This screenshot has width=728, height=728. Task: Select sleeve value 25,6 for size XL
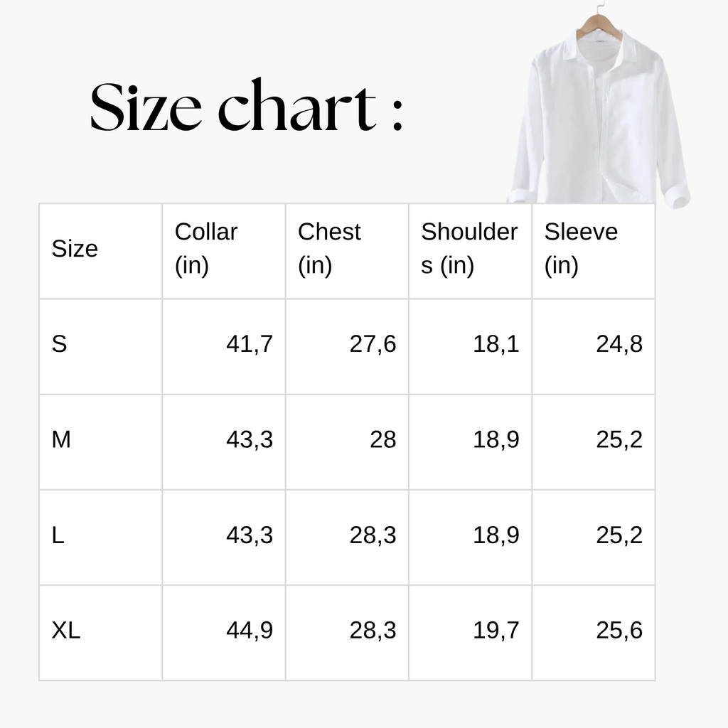click(x=619, y=631)
